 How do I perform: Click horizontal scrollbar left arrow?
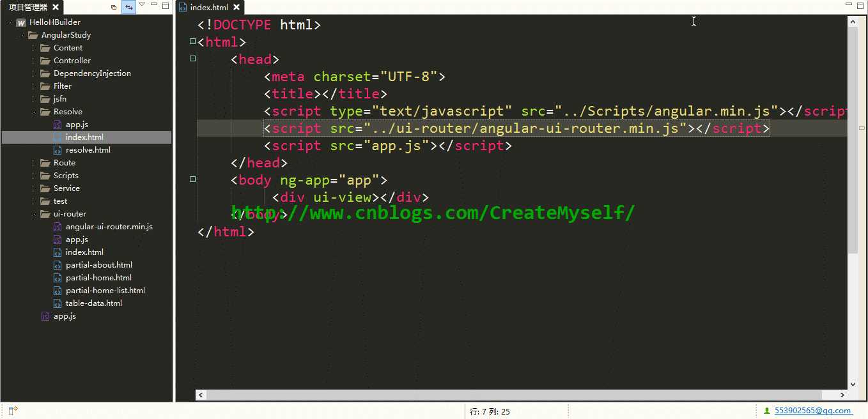(201, 395)
